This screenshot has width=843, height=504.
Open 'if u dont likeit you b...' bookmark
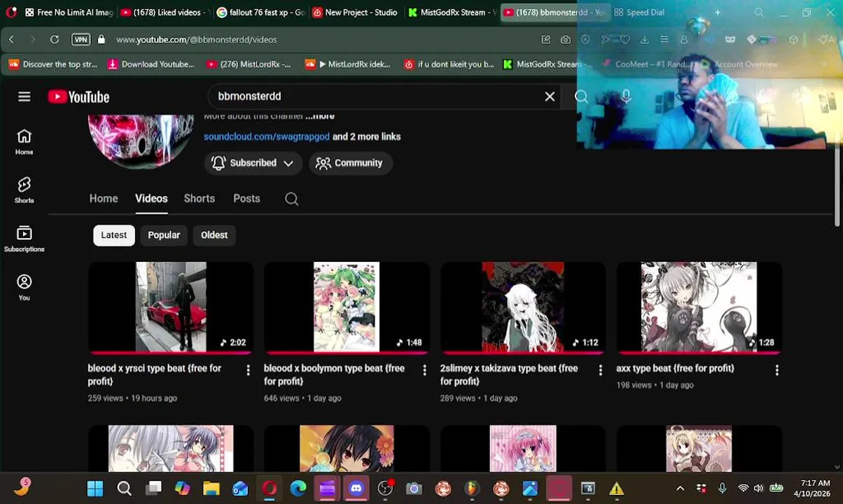(449, 64)
